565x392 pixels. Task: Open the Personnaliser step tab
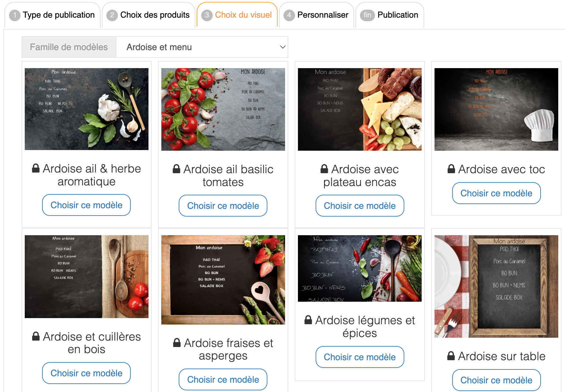[x=317, y=15]
